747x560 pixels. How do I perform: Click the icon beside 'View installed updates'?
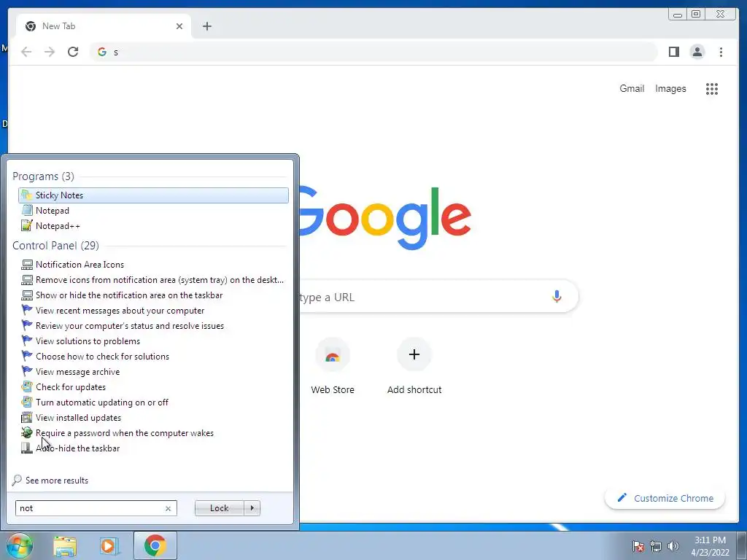click(x=27, y=418)
